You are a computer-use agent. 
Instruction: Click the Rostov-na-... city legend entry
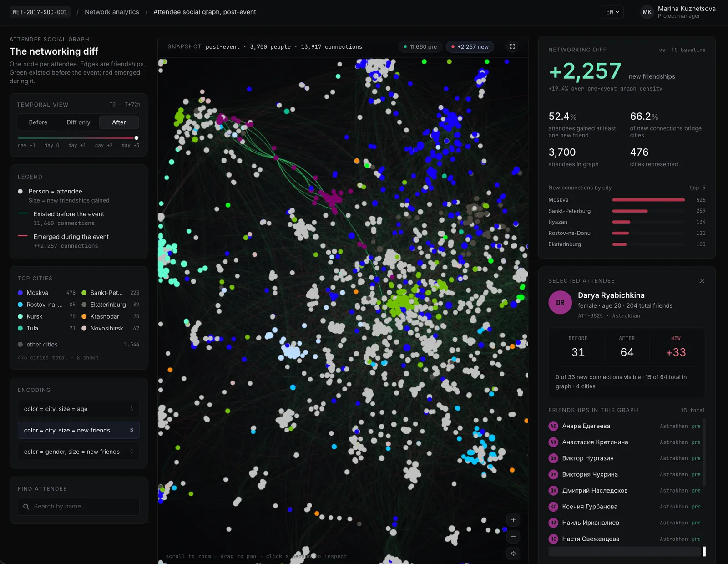(46, 305)
